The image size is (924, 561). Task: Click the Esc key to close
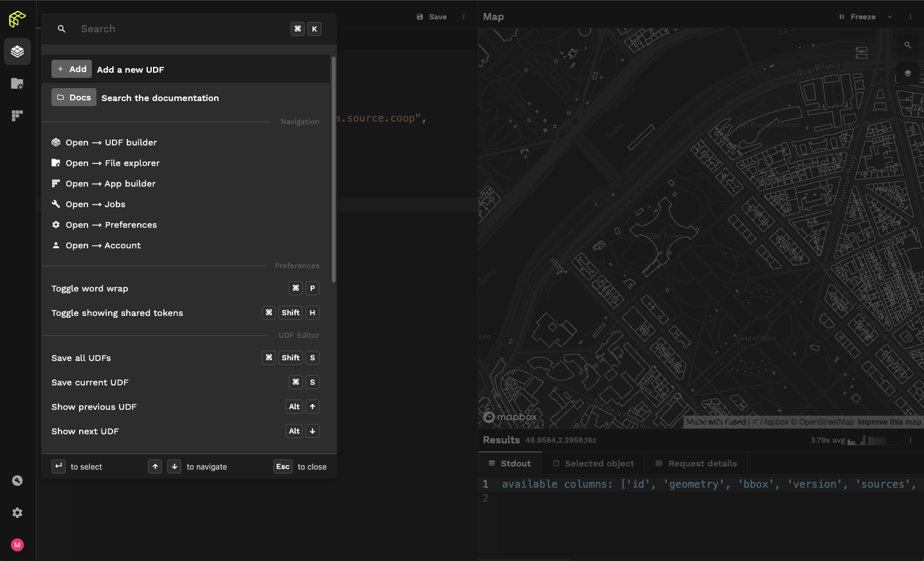point(283,466)
